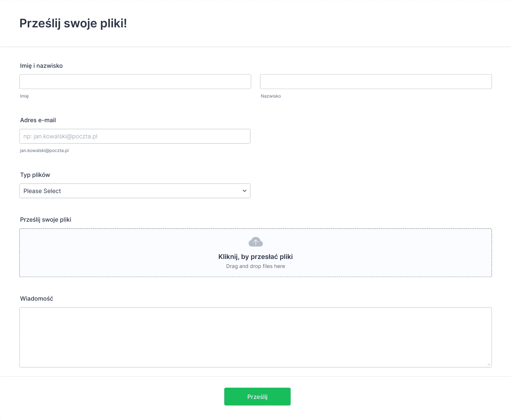Select the Please Select combo box
Viewport: 511px width, 420px height.
[135, 191]
